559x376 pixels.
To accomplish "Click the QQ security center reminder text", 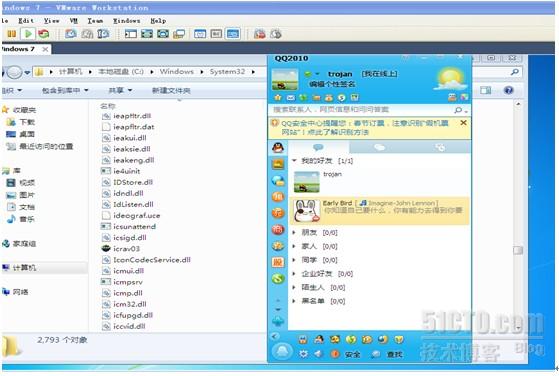I will (365, 128).
